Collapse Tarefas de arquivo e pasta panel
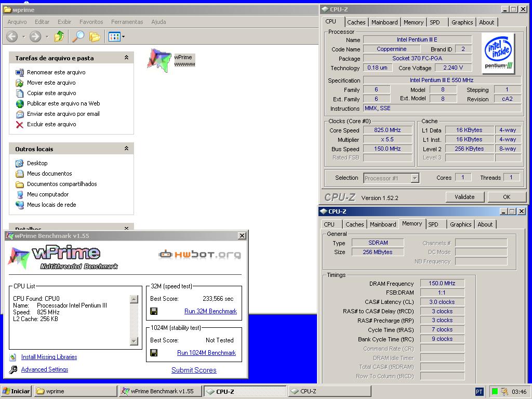The width and height of the screenshot is (532, 399). pyautogui.click(x=127, y=58)
